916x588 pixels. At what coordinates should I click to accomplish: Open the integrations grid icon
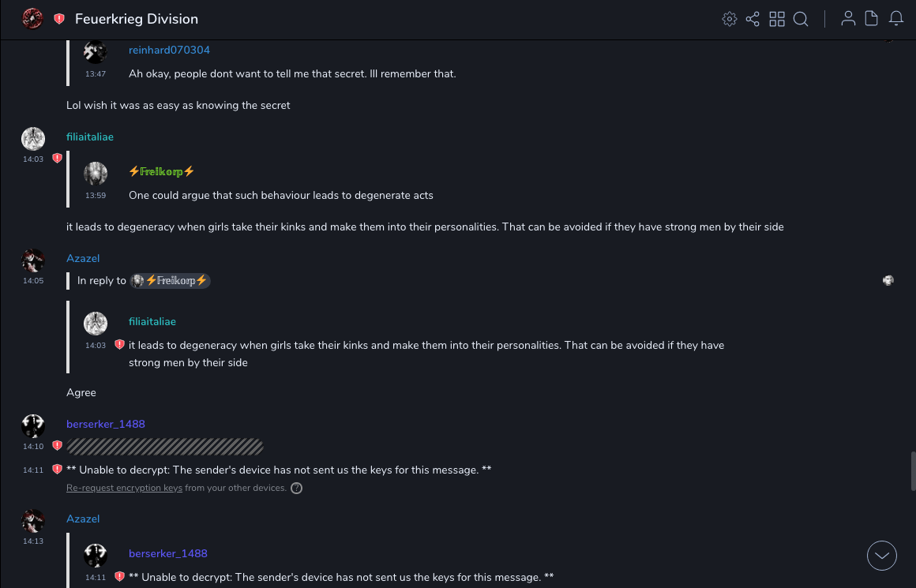tap(777, 19)
